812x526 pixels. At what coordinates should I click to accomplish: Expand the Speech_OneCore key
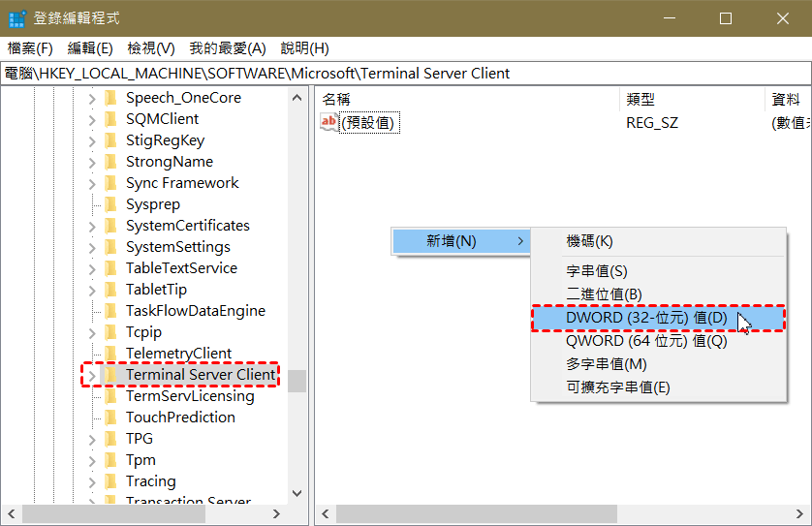92,99
